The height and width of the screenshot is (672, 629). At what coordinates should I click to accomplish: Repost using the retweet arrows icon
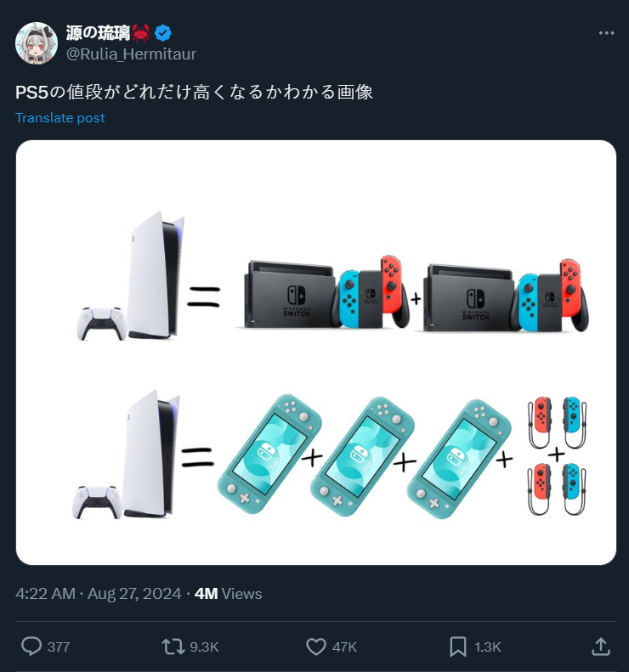[173, 647]
